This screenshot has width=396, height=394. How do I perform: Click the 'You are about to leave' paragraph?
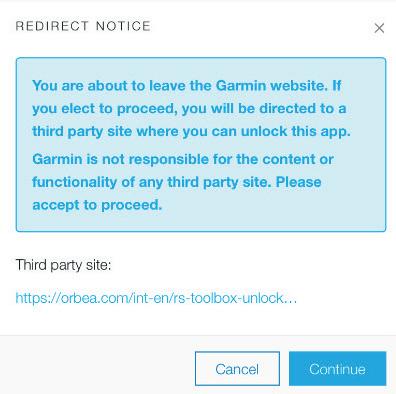tap(191, 108)
